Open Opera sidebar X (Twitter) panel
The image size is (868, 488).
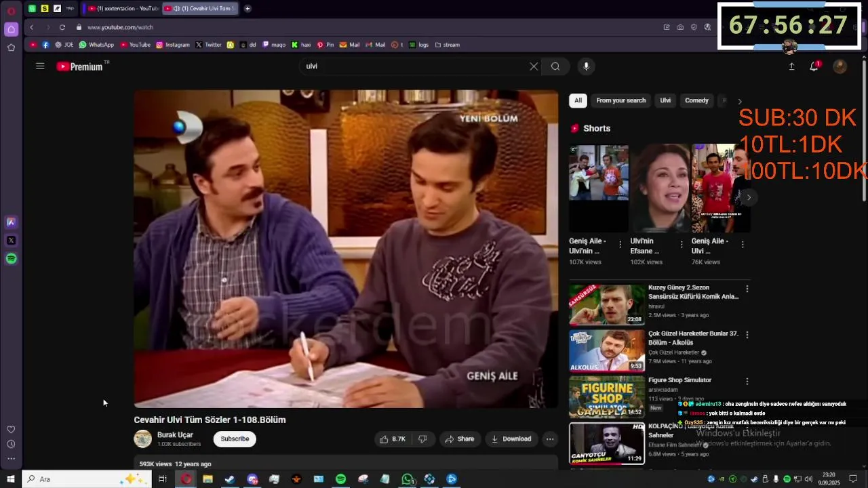(11, 240)
